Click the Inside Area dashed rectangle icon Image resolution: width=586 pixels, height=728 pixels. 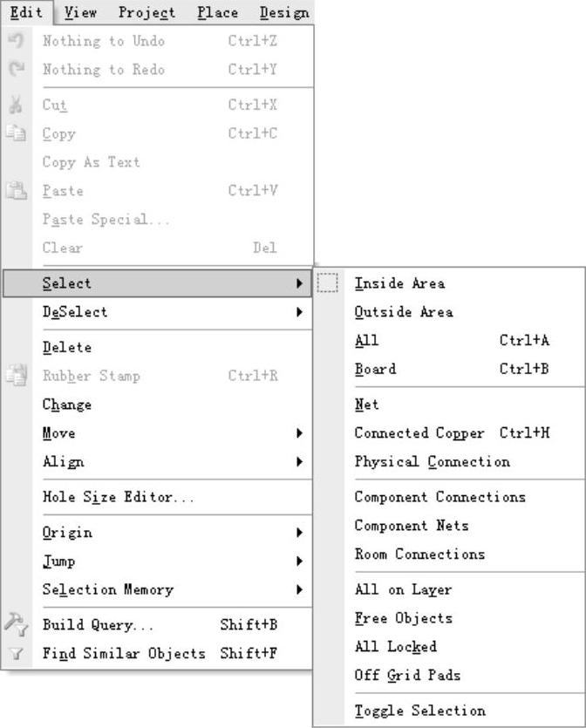point(328,283)
